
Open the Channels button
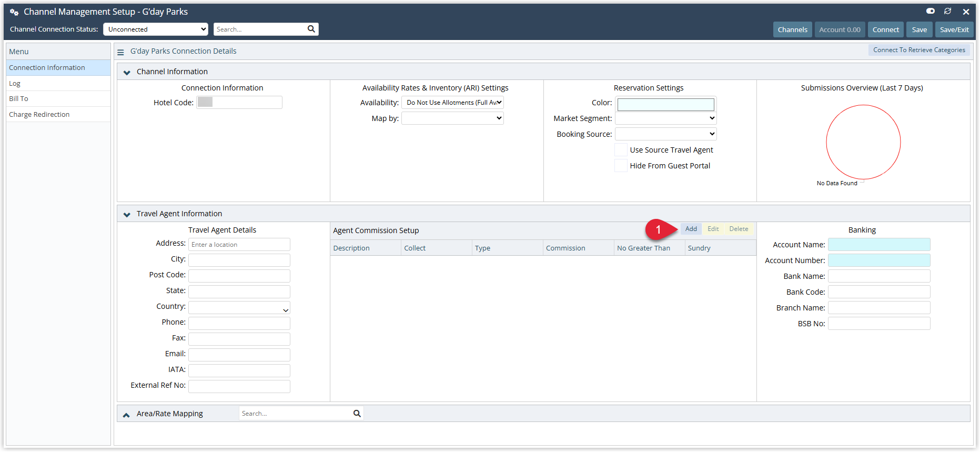click(792, 29)
